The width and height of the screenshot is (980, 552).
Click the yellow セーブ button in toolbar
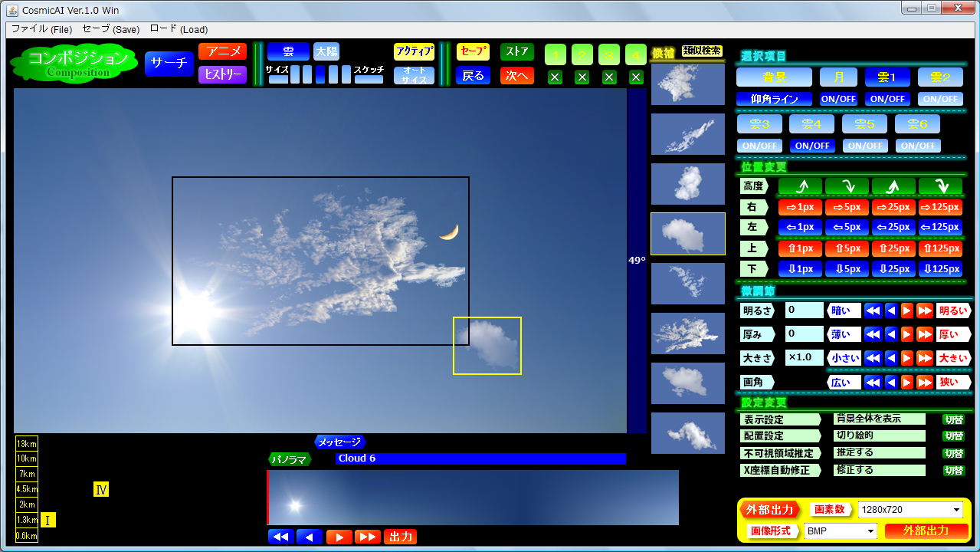tap(473, 51)
